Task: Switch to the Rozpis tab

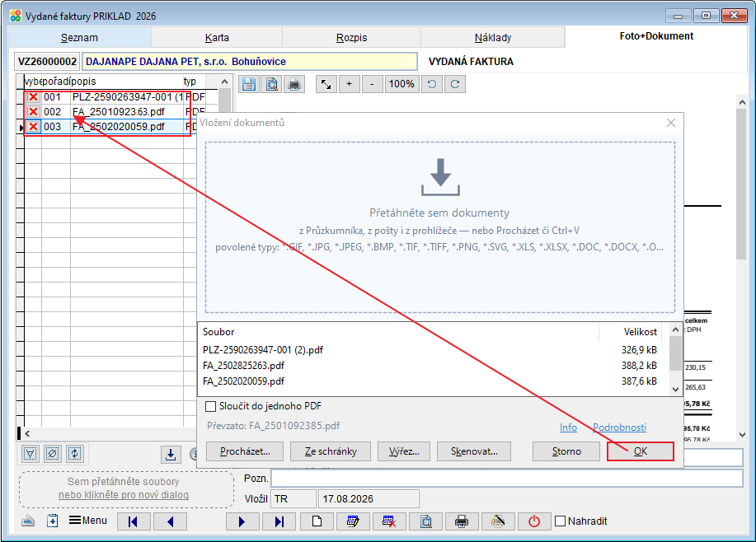Action: pyautogui.click(x=351, y=38)
